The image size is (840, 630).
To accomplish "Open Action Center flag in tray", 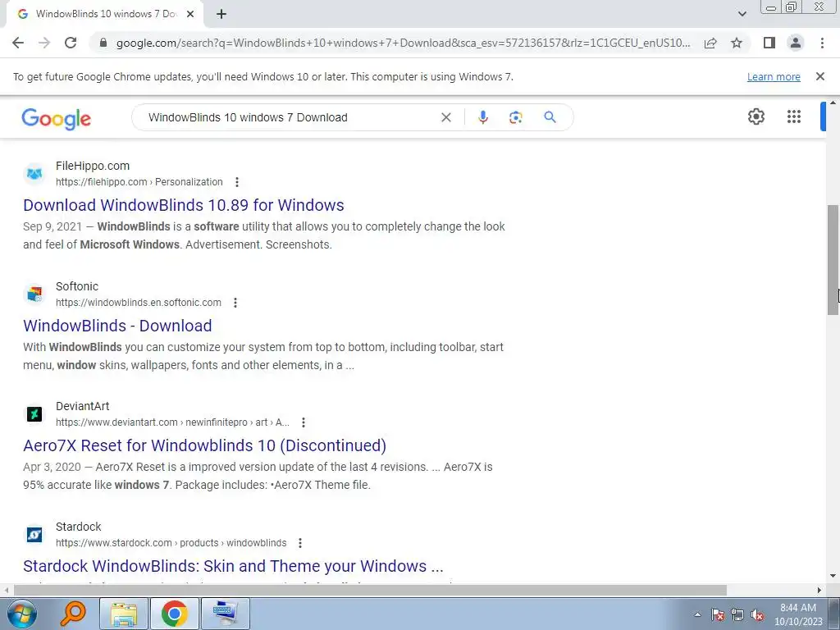I will [x=718, y=614].
